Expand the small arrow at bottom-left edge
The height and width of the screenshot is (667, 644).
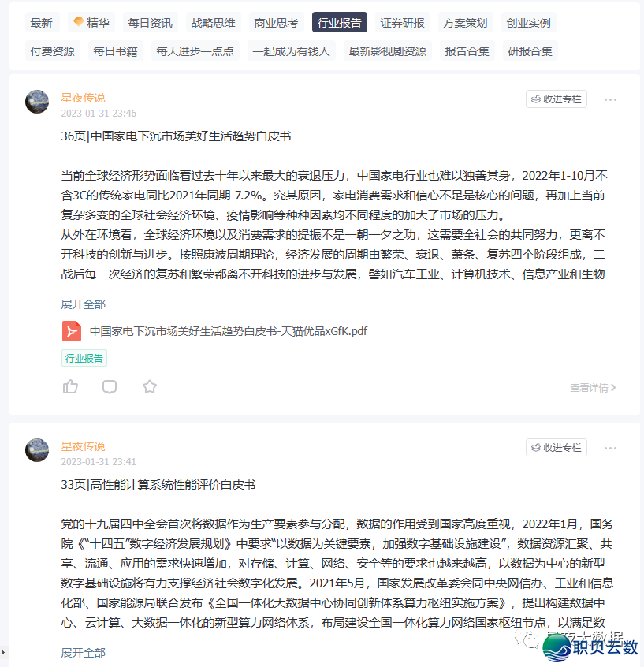3,652
